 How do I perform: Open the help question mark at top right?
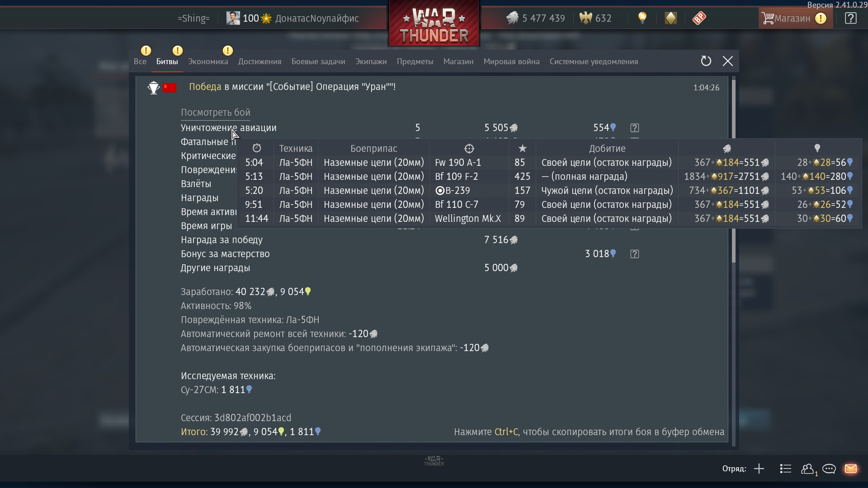tap(850, 18)
